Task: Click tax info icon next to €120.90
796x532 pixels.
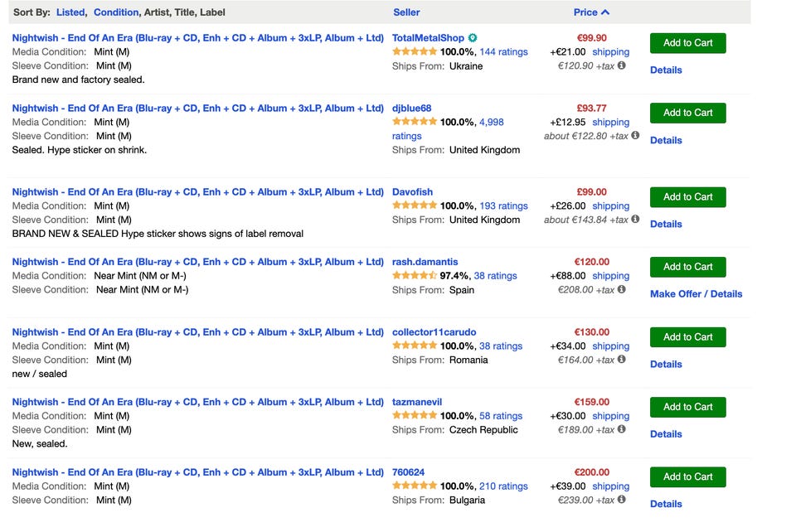Action: point(622,65)
